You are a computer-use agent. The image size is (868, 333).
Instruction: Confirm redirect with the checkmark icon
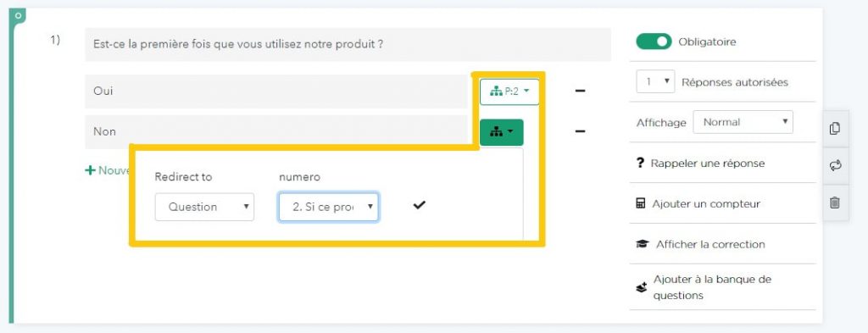coord(419,205)
